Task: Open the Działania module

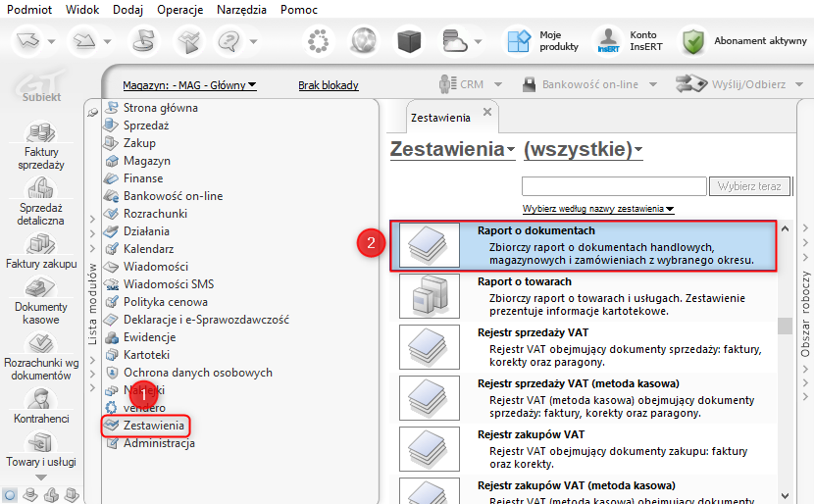Action: 146,231
